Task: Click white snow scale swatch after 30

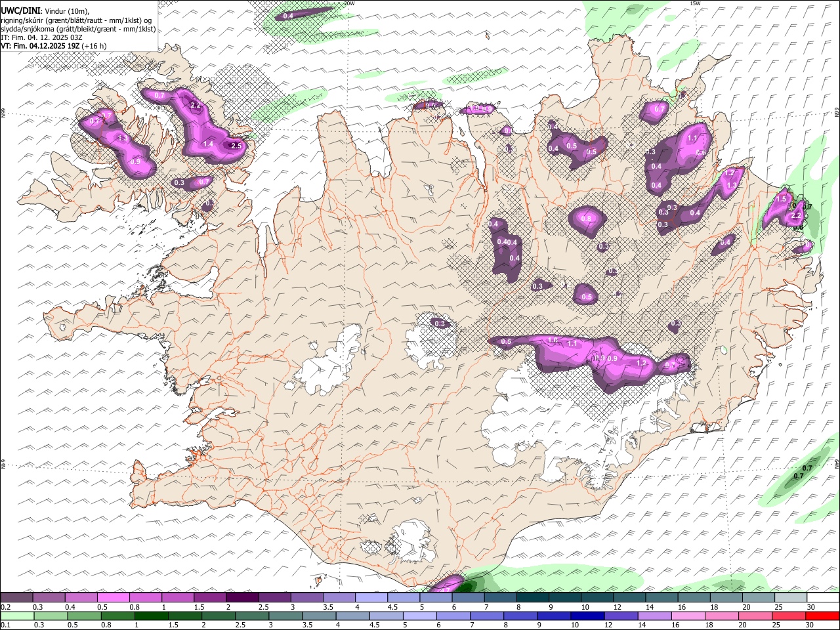Action: pos(823,597)
